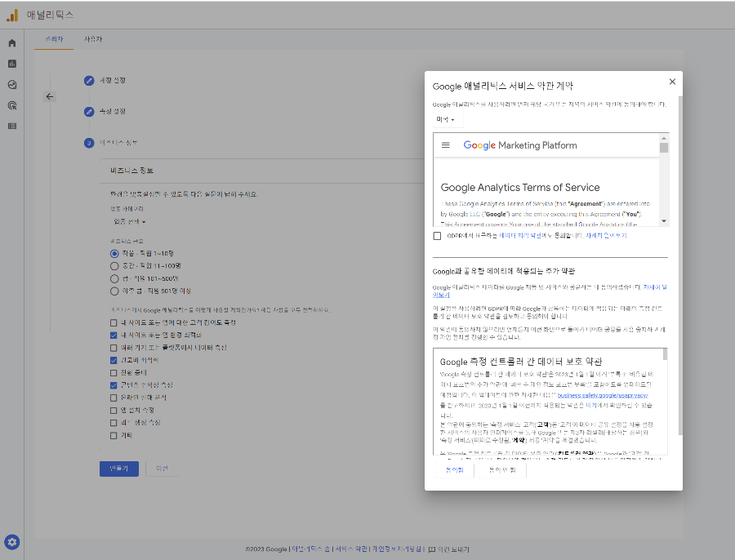The image size is (735, 560).
Task: Click the blue 만들기 button
Action: (119, 469)
